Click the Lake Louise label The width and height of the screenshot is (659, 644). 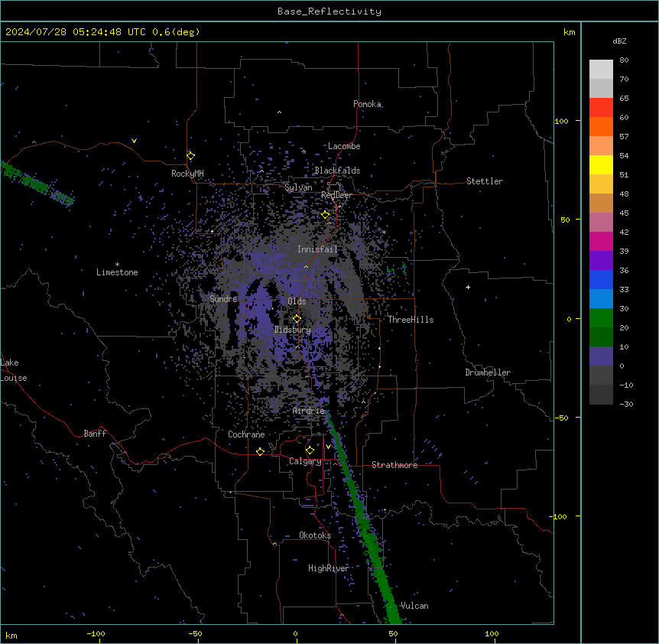click(14, 370)
